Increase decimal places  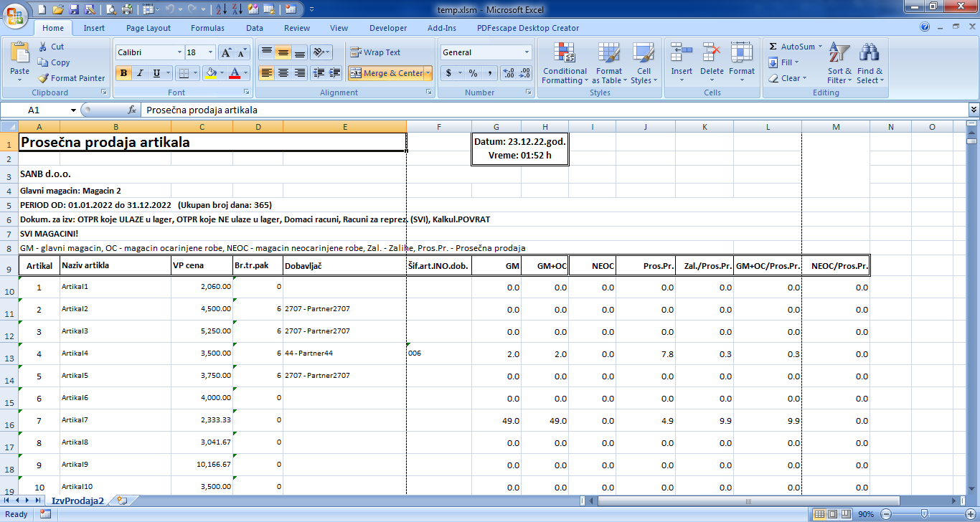[x=508, y=72]
